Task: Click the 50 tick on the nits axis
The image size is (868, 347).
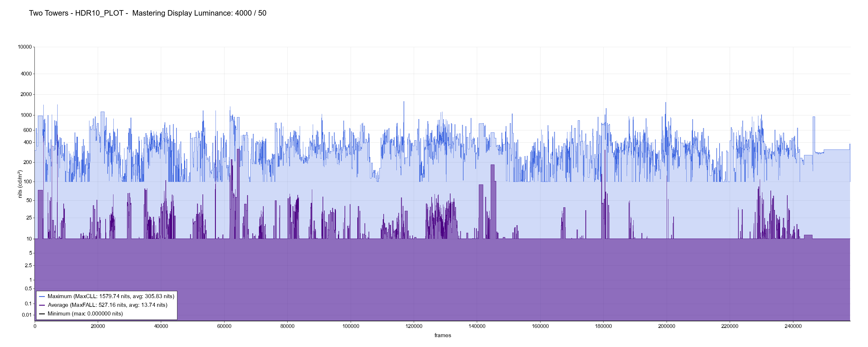Action: [x=29, y=200]
